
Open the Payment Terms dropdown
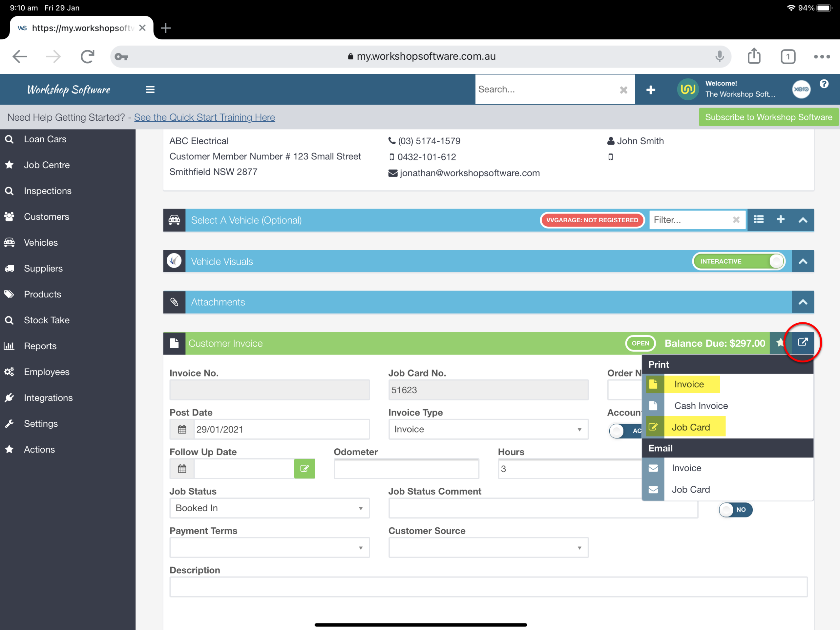point(269,547)
